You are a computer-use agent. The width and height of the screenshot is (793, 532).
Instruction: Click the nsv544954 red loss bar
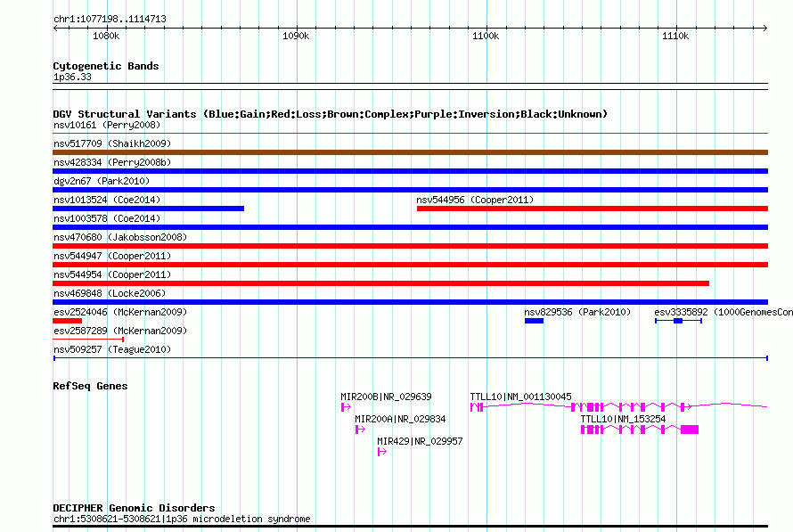(380, 283)
